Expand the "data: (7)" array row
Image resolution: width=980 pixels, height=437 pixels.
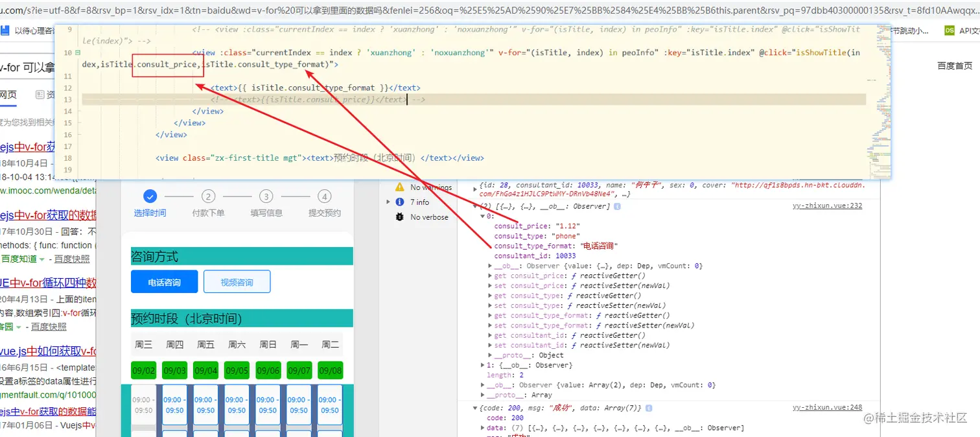tap(482, 428)
